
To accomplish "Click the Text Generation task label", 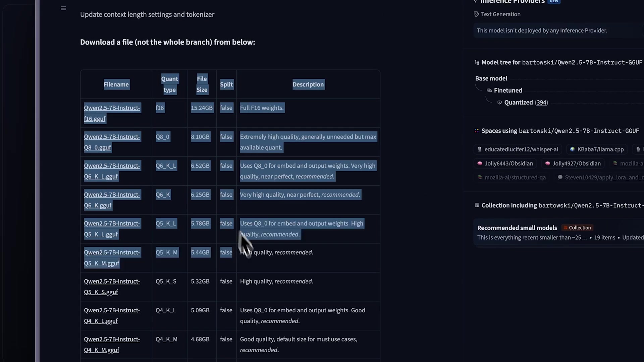I will pos(501,14).
